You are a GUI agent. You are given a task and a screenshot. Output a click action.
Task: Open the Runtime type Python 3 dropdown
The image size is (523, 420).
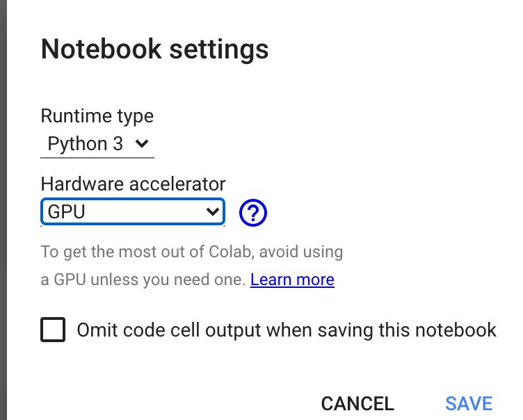coord(97,144)
